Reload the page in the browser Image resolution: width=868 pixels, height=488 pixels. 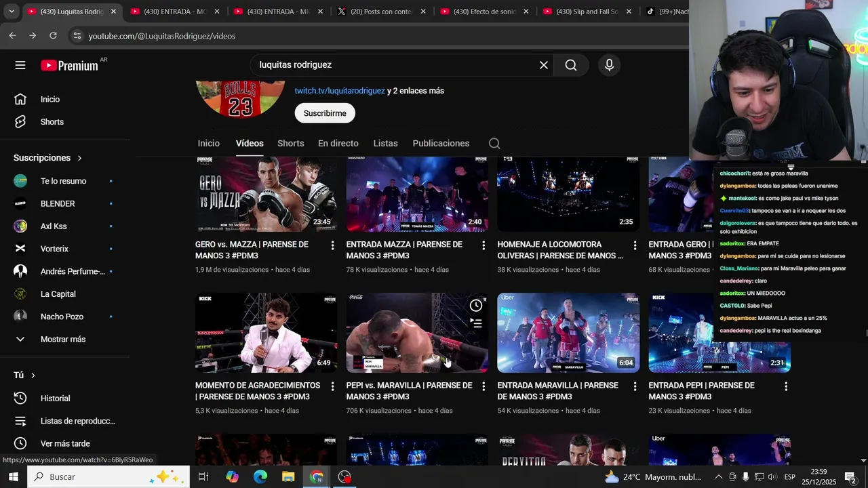pos(53,36)
